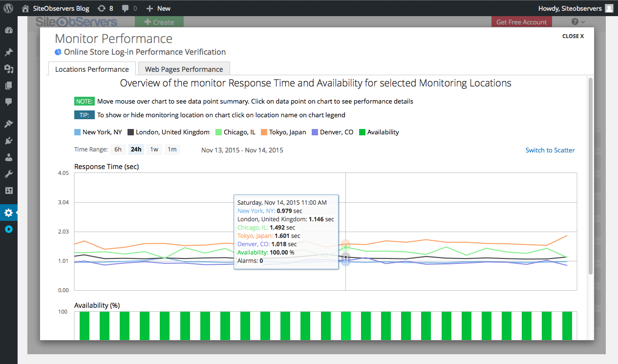This screenshot has height=364, width=618.
Task: Click the vertical scrollbar in the dialog
Action: 590,176
